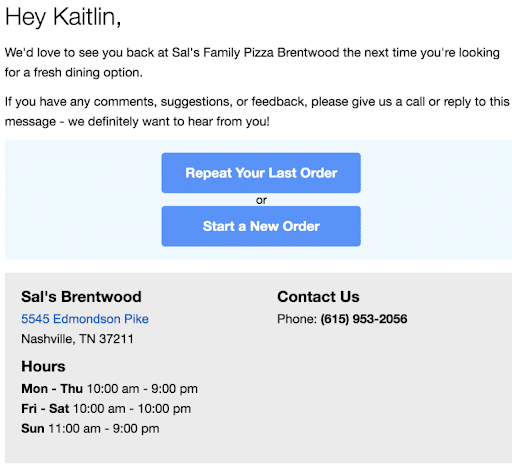The image size is (512, 467).
Task: Click the "or" text between order buttons
Action: pyautogui.click(x=261, y=200)
